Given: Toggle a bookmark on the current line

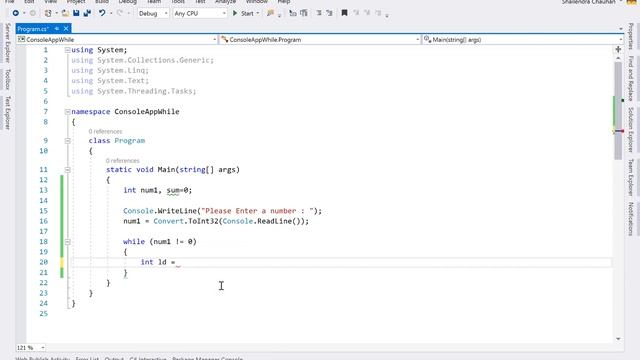Looking at the screenshot, I should pos(344,13).
